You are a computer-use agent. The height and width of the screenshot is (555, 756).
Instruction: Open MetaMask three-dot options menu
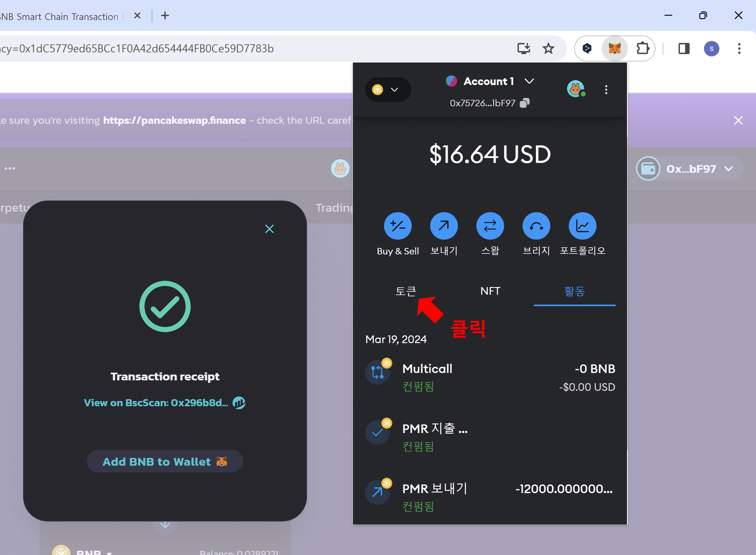coord(606,90)
